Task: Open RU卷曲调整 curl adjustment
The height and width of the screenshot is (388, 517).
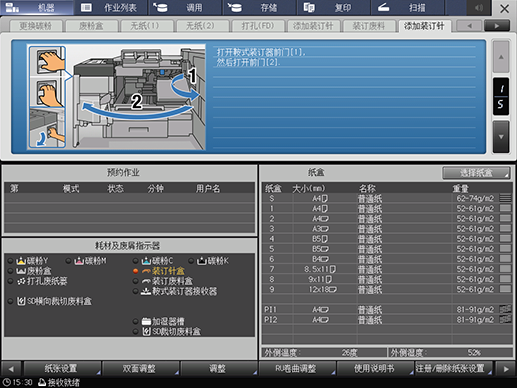Action: 297,369
